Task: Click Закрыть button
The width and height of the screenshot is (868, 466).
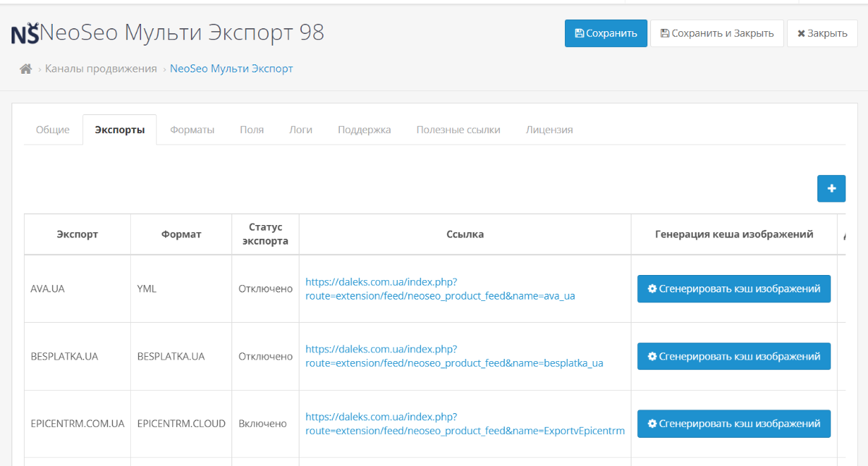Action: click(x=822, y=33)
